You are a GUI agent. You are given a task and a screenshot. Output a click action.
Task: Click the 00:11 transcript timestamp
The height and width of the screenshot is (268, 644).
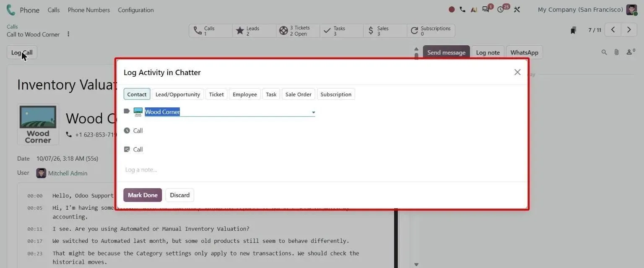[x=35, y=229]
